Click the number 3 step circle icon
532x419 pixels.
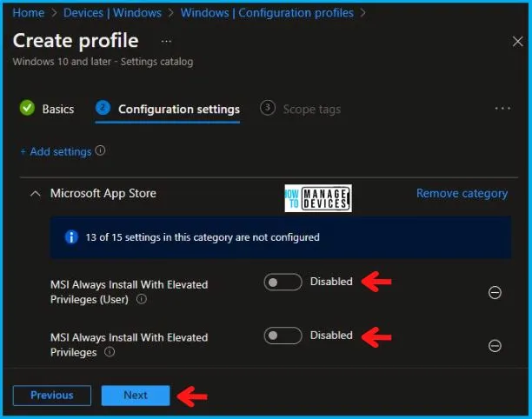[268, 108]
